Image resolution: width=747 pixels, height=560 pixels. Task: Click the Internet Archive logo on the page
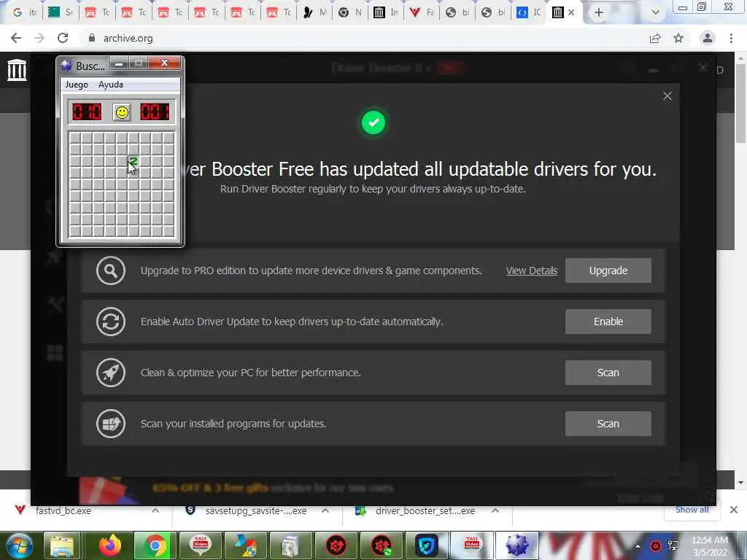(18, 70)
